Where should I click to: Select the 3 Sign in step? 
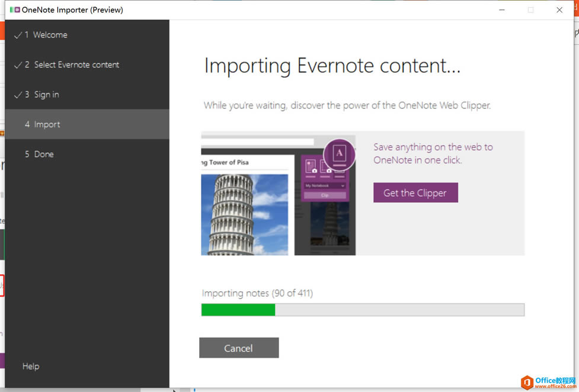point(47,94)
